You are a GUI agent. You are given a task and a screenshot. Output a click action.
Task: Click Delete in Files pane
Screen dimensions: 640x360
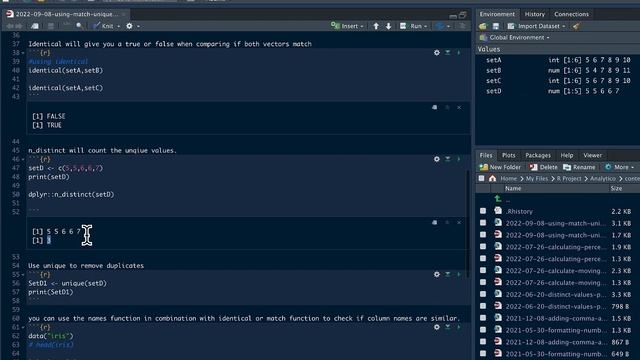click(543, 167)
